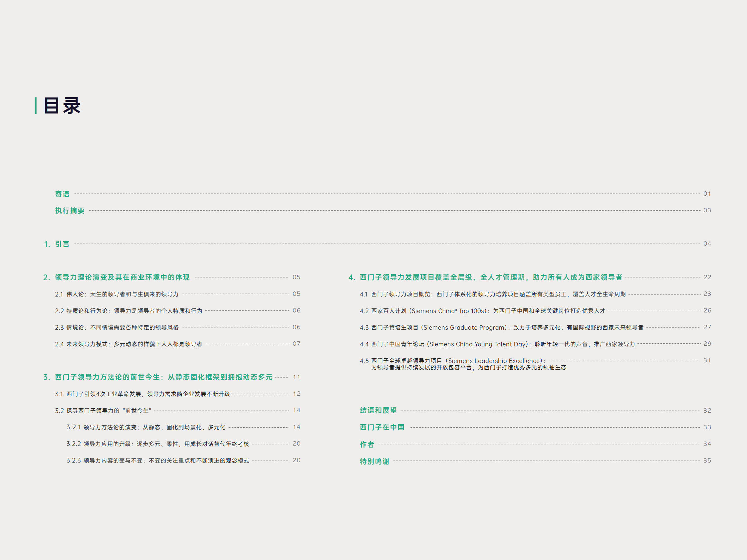Click page number 31 for section 4.5

[707, 360]
